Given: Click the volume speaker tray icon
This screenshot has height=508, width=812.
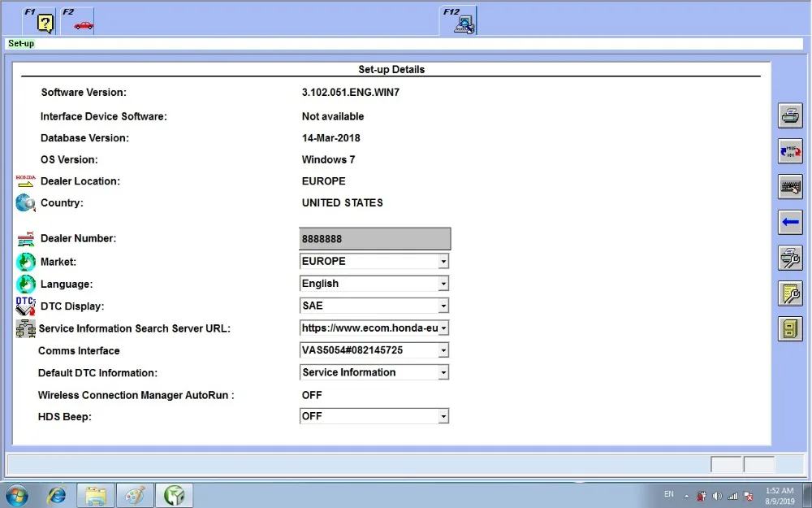Looking at the screenshot, I should [717, 496].
